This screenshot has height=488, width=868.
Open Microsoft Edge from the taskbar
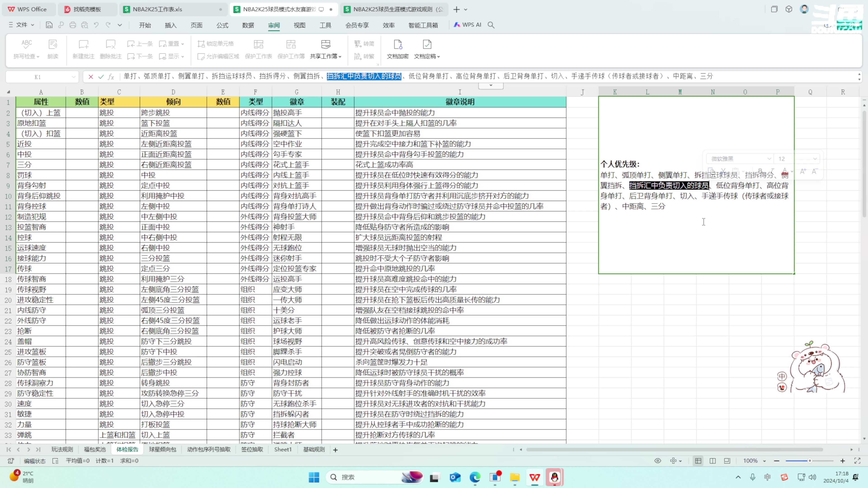(x=475, y=477)
